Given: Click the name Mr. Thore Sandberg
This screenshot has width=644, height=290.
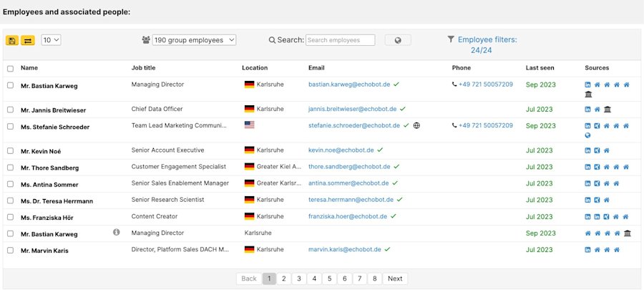Looking at the screenshot, I should [49, 168].
